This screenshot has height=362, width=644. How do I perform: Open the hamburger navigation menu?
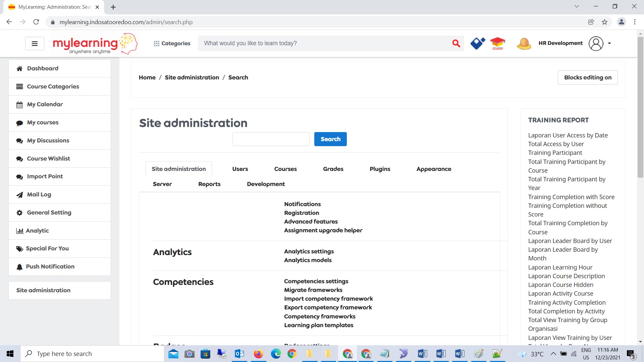pos(35,43)
